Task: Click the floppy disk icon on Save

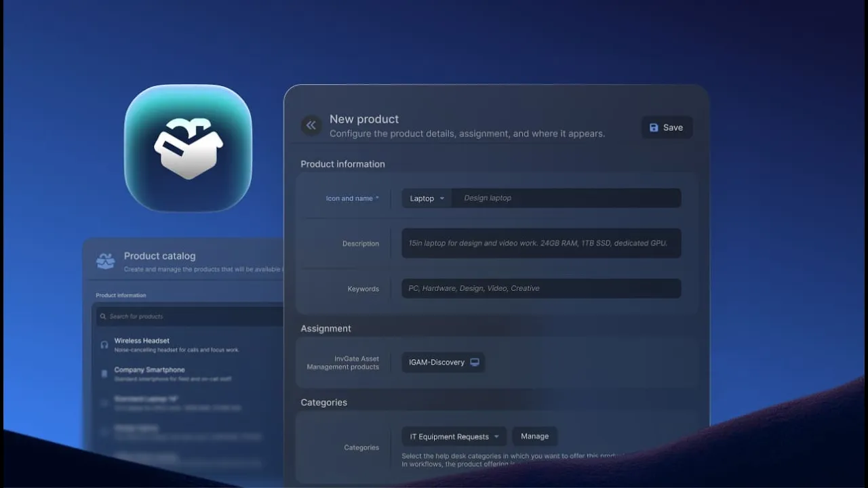Action: click(654, 127)
